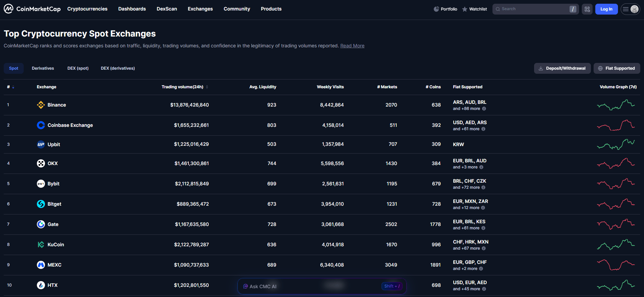Click the Binance logo icon
This screenshot has height=297, width=644.
click(41, 105)
